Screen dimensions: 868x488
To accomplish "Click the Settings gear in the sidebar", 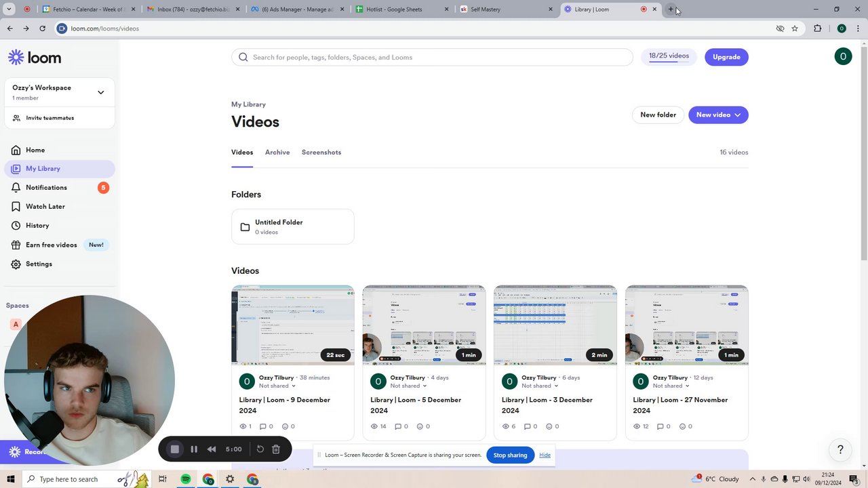I will click(16, 264).
